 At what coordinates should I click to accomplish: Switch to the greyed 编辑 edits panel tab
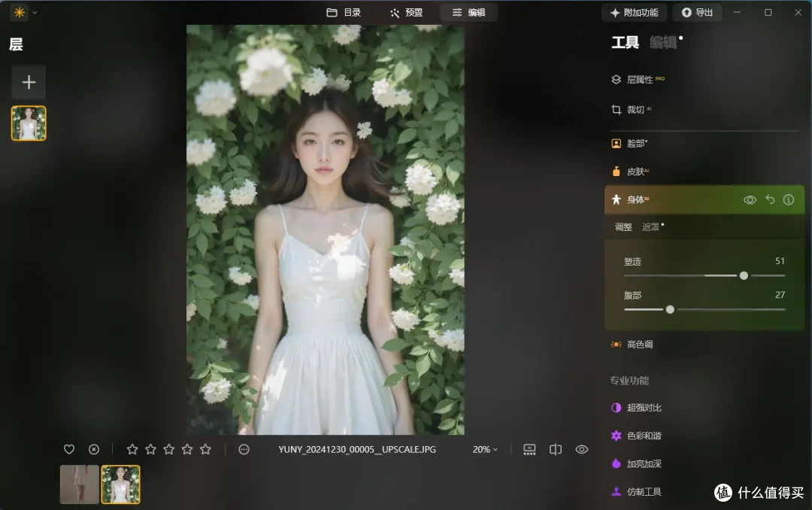click(663, 42)
